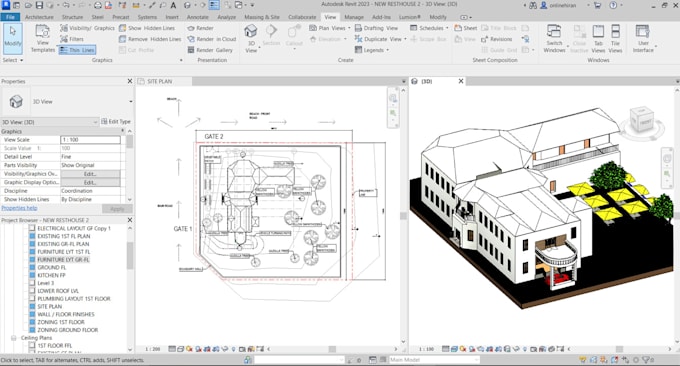Viewport: 680px width, 366px height.
Task: Start Render from the Presentation panel
Action: [x=200, y=28]
